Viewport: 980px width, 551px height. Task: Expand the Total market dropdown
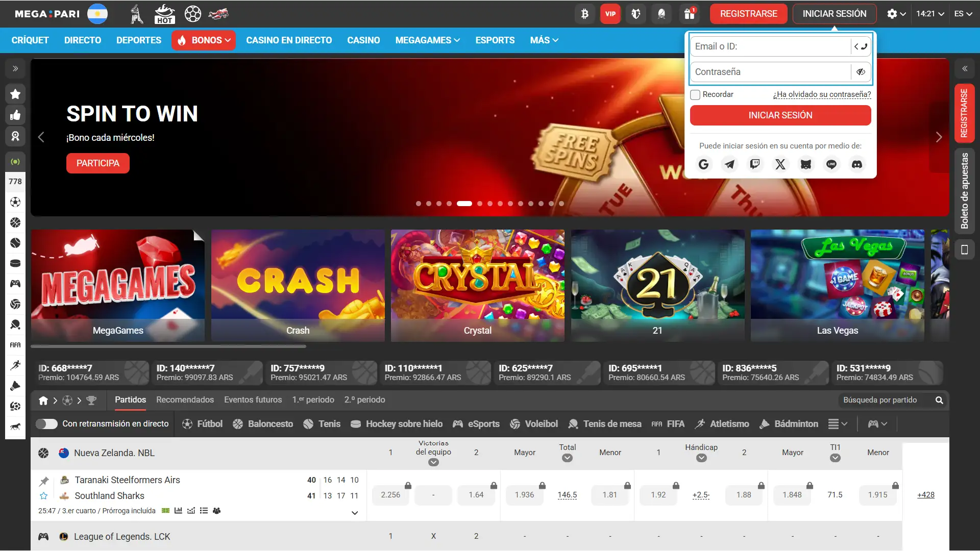(x=567, y=458)
